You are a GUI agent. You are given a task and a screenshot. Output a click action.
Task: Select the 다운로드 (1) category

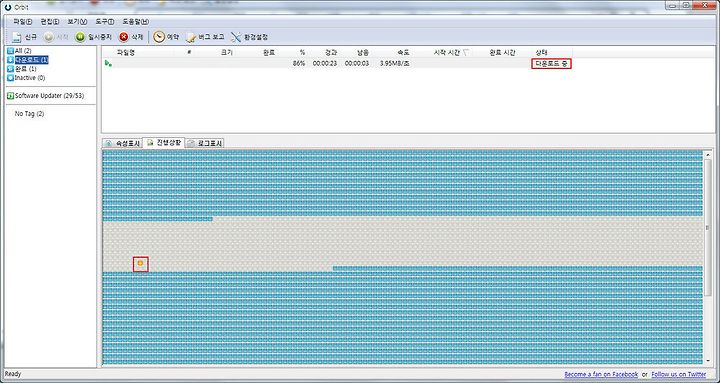pos(28,60)
